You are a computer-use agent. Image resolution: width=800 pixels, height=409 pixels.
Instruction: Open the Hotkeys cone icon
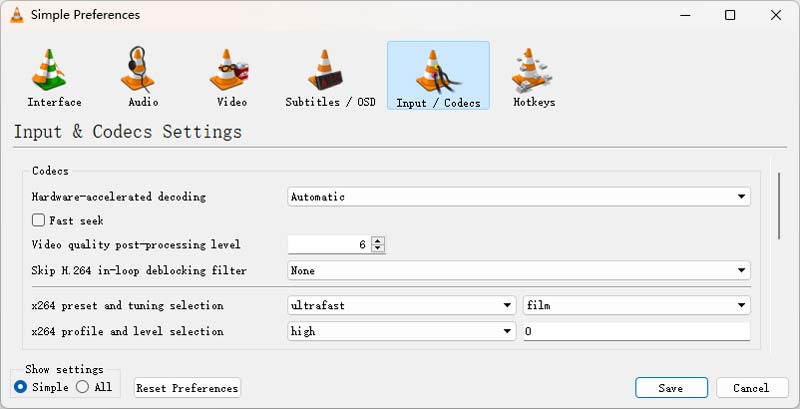(533, 70)
